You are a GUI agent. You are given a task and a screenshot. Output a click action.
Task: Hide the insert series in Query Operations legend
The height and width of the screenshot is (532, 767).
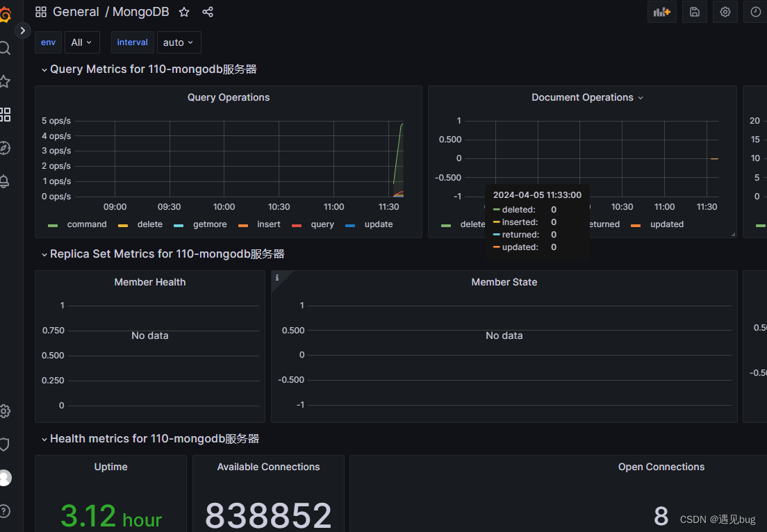click(269, 224)
